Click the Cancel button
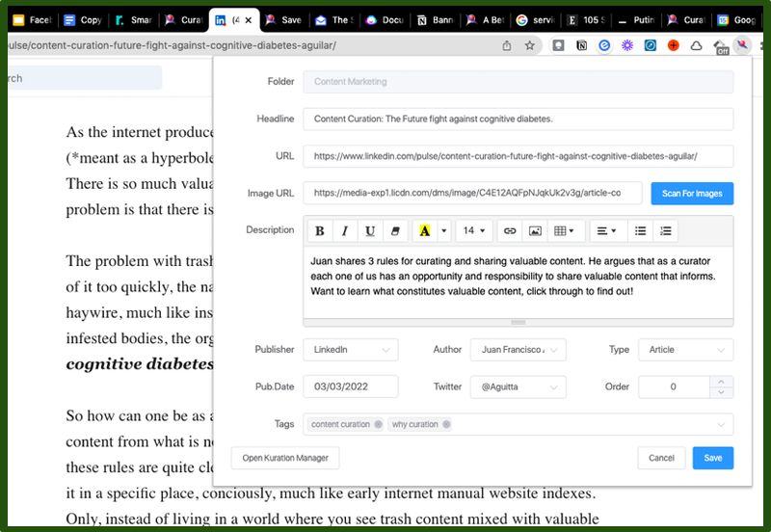771x532 pixels. (x=661, y=458)
